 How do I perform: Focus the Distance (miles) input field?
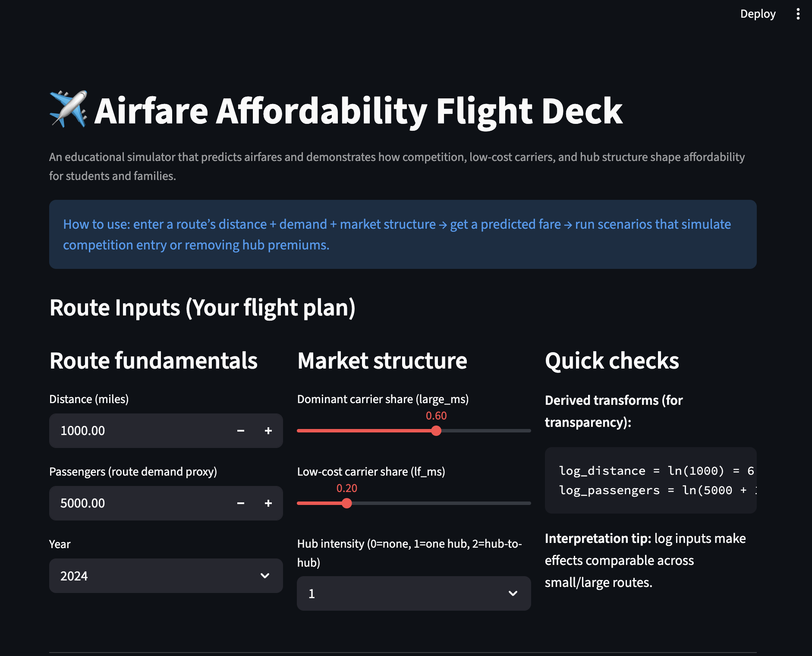(138, 431)
